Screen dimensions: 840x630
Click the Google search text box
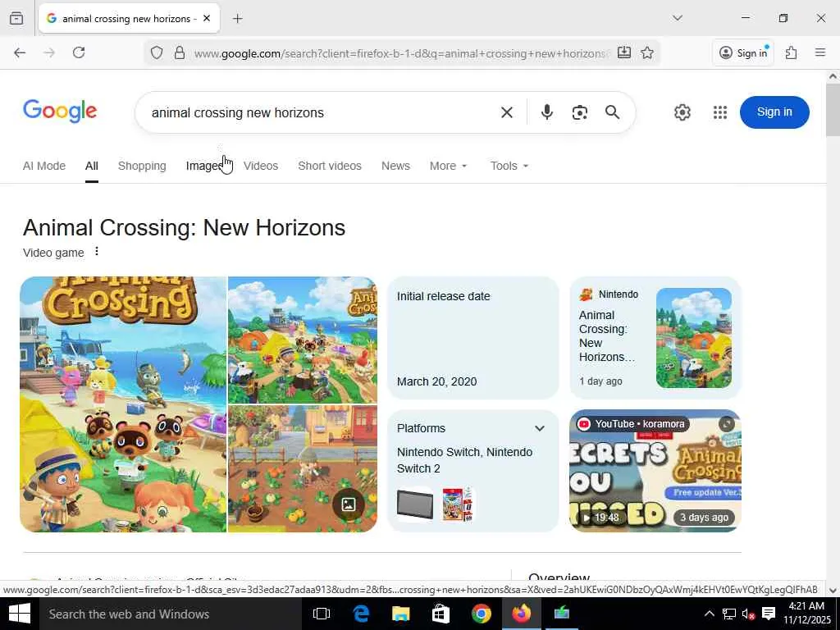click(x=319, y=112)
